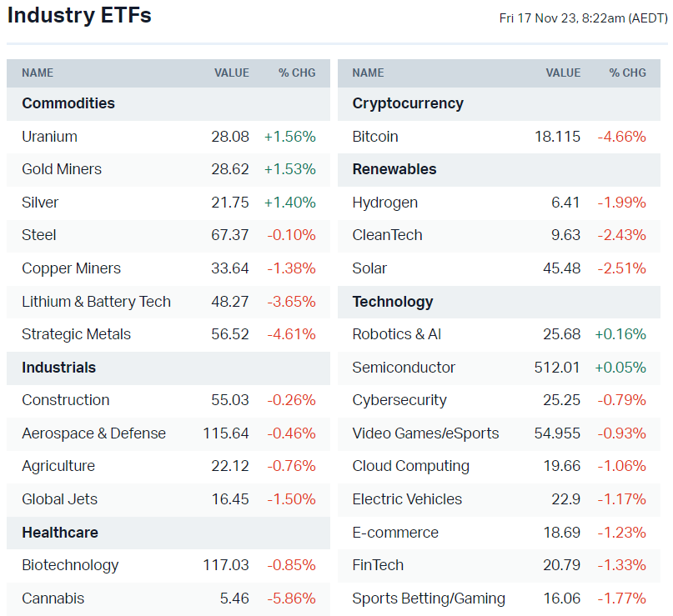Click Strategic Metals percent change -4.61%
673x616 pixels.
(x=291, y=334)
